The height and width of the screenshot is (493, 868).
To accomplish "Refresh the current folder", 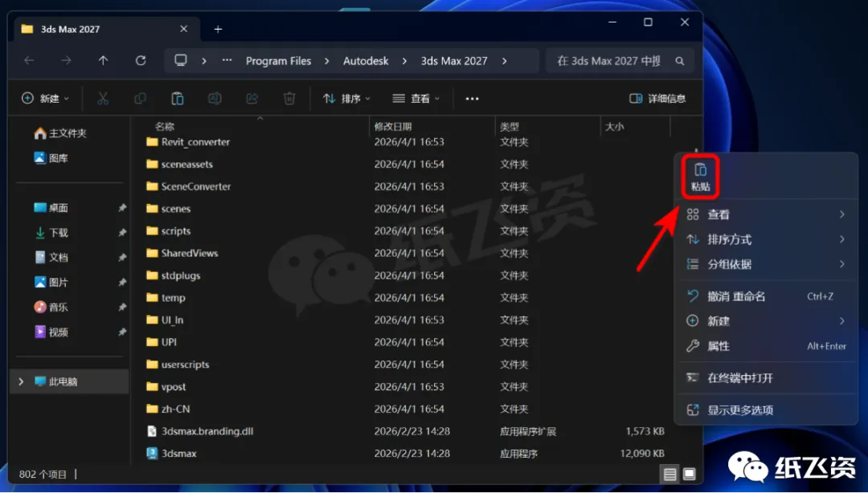I will (x=141, y=60).
